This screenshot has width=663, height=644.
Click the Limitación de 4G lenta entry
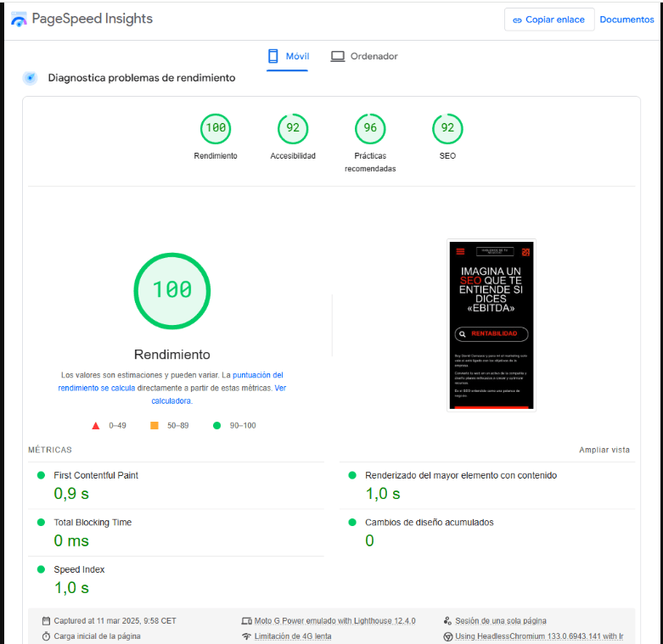pos(293,636)
